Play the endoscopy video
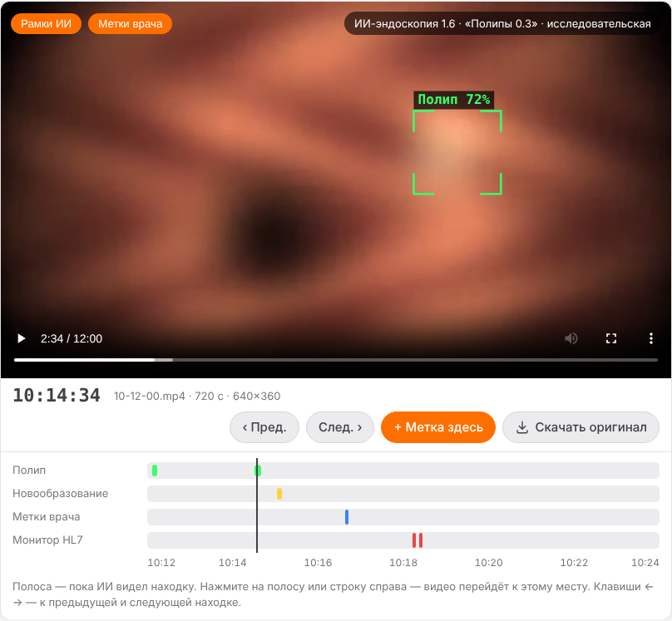This screenshot has width=672, height=621. point(21,339)
